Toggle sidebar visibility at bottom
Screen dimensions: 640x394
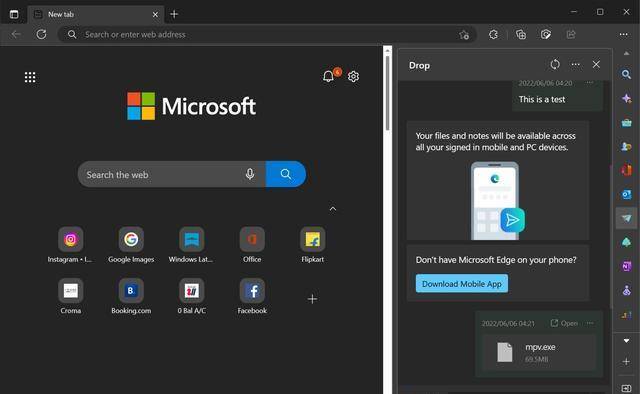coord(626,388)
